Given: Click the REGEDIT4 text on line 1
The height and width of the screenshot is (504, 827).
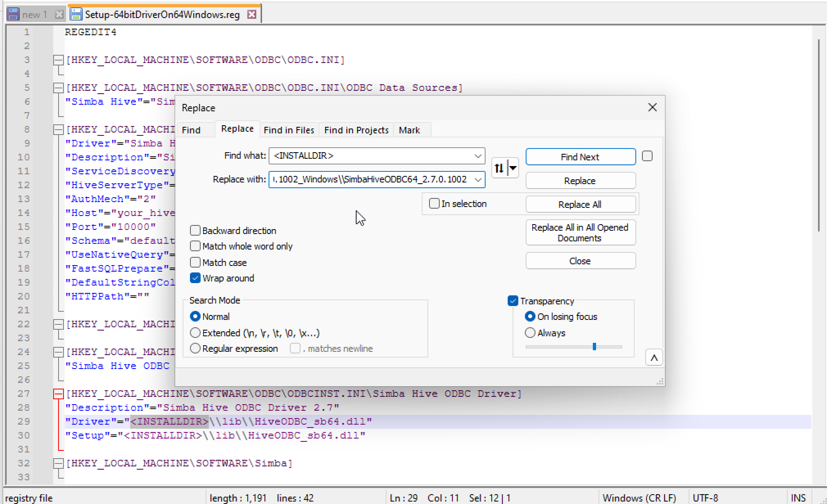Looking at the screenshot, I should coord(91,32).
